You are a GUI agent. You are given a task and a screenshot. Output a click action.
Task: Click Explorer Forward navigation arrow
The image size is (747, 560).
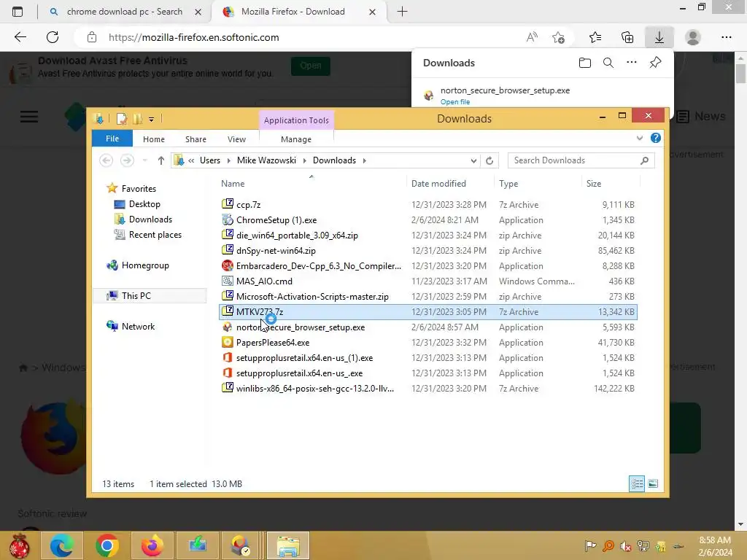coord(127,160)
